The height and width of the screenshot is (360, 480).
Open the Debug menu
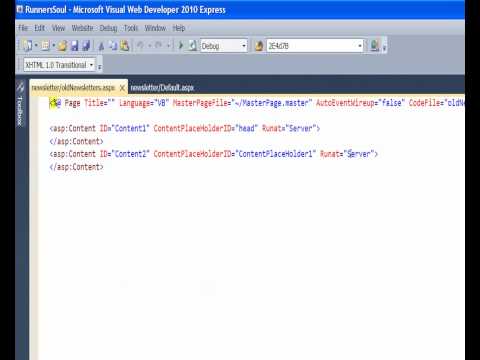(x=108, y=28)
